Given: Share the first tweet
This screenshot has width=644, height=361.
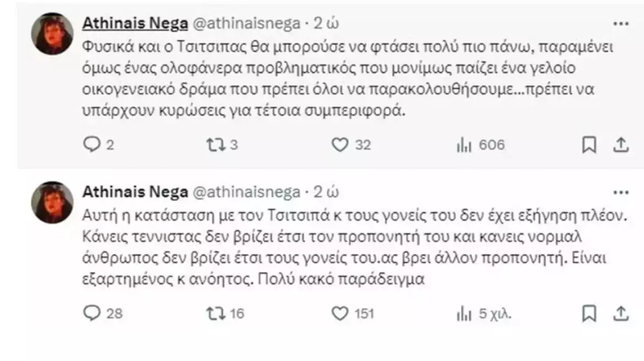Looking at the screenshot, I should 621,145.
